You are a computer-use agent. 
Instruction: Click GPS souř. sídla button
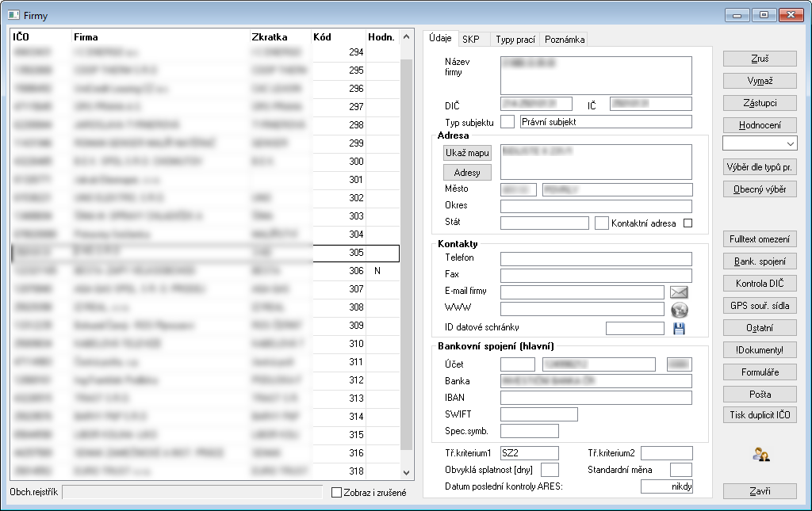click(760, 306)
